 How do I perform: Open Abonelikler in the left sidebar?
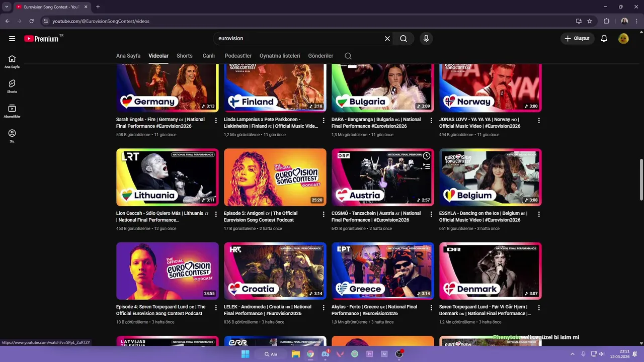(12, 112)
